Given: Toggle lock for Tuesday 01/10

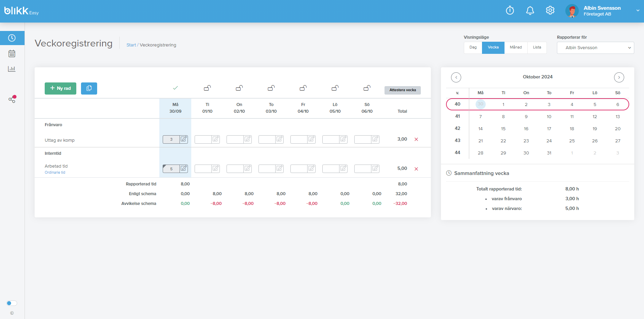Looking at the screenshot, I should point(207,88).
